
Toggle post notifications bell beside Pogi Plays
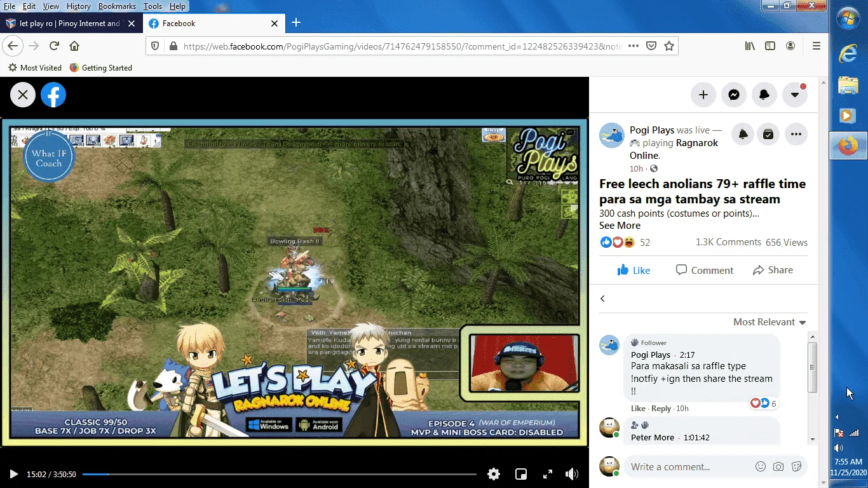coord(743,134)
